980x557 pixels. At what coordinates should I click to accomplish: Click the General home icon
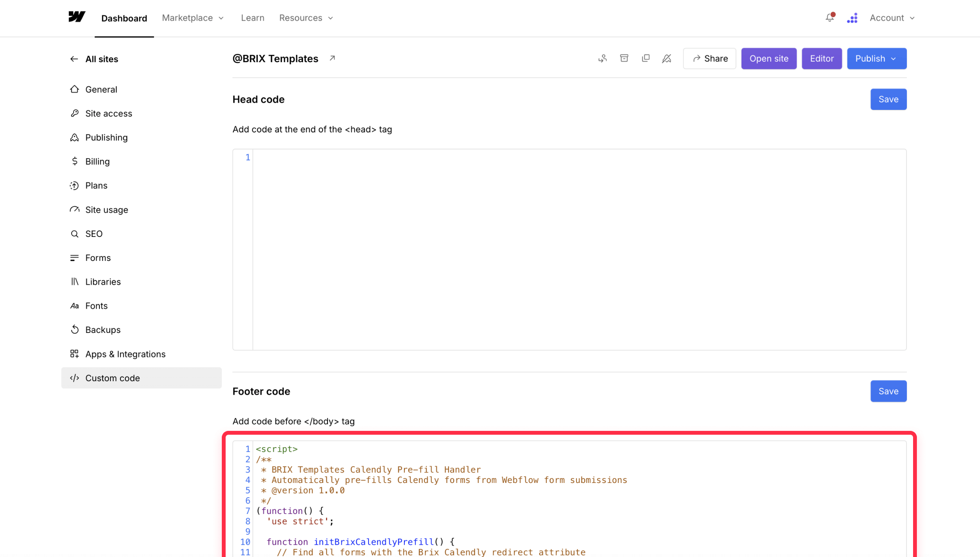74,89
